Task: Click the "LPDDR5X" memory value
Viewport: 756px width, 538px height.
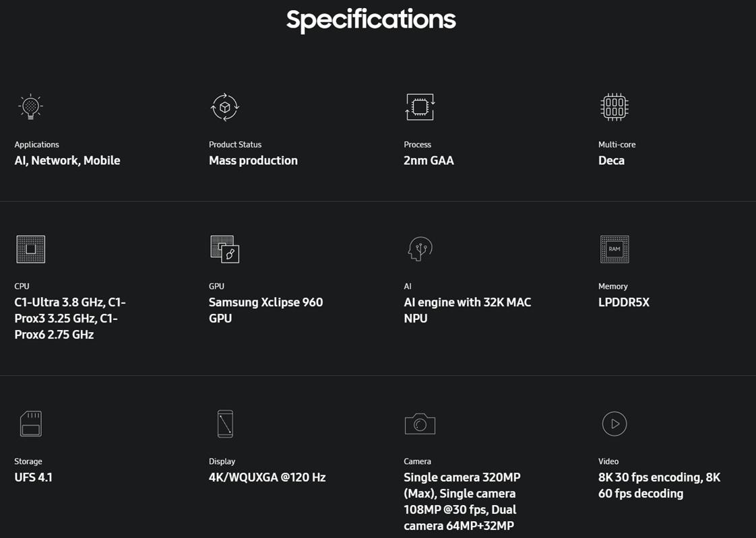Action: tap(624, 302)
